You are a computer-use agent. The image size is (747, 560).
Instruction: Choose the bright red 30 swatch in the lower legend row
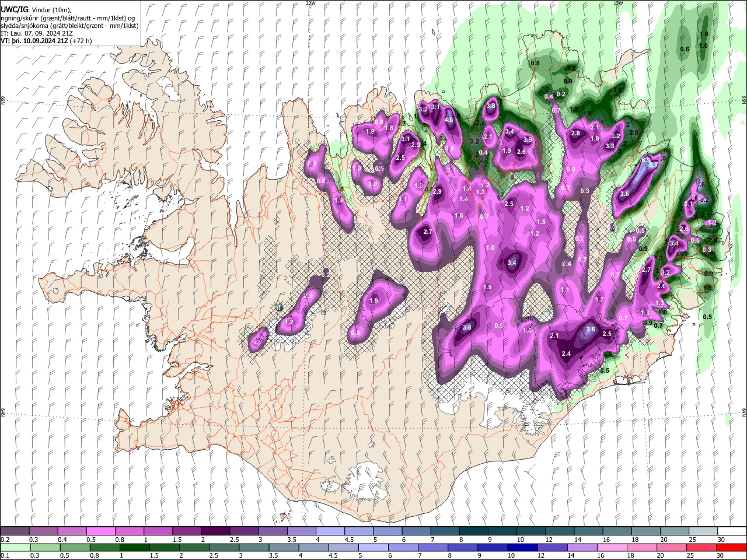(731, 547)
